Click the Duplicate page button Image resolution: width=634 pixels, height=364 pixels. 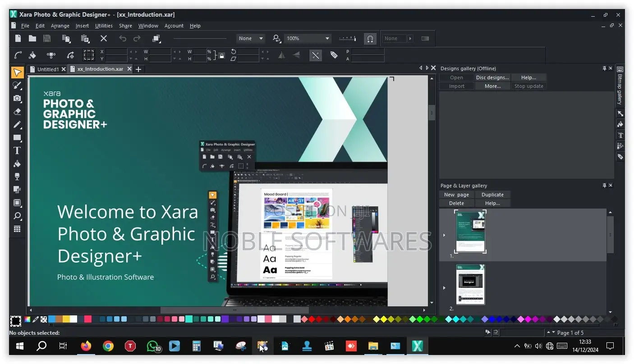tap(492, 195)
